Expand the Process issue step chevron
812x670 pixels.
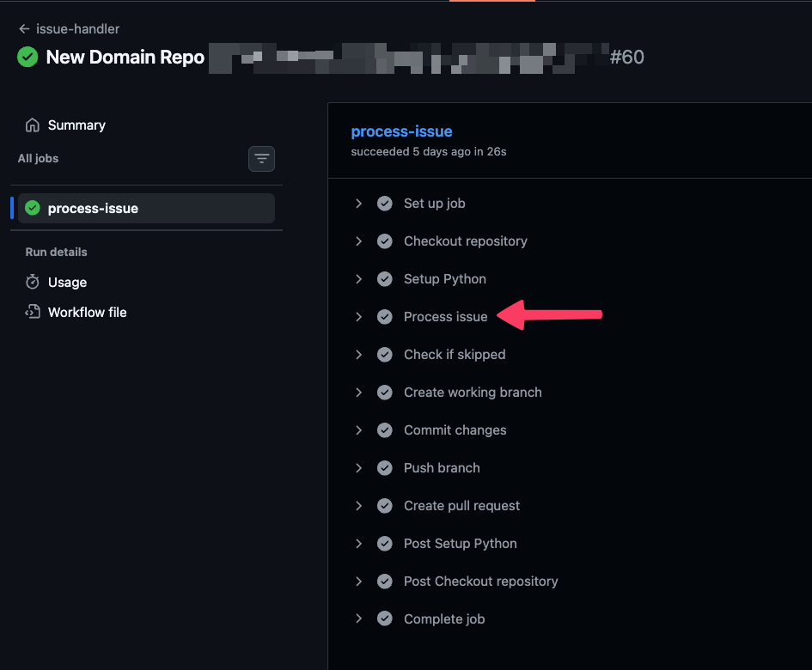tap(358, 317)
